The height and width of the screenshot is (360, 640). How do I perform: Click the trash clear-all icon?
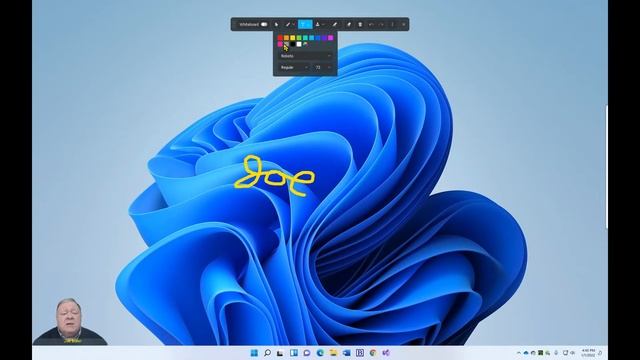click(360, 24)
